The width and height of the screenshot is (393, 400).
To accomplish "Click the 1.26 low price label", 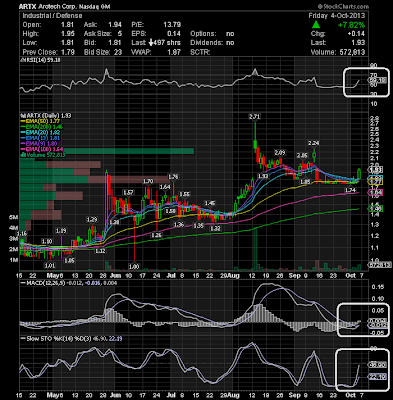I will click(156, 235).
